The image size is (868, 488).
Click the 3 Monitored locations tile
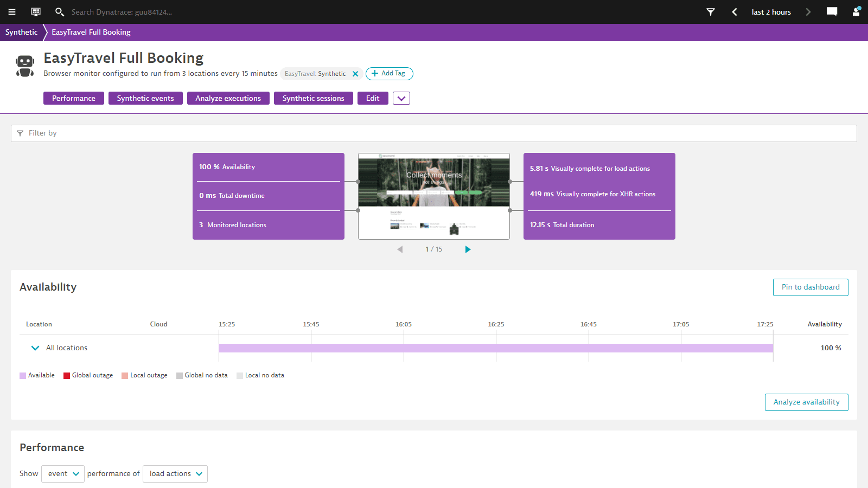tap(269, 225)
